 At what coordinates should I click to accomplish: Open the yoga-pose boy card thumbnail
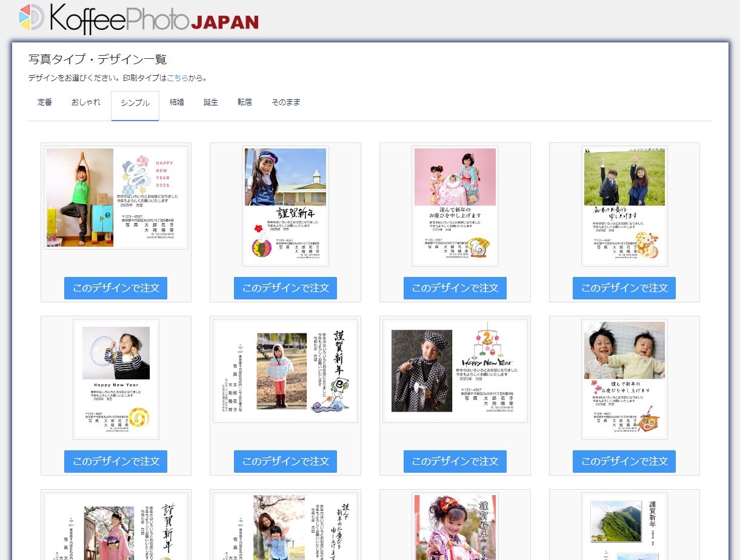116,198
